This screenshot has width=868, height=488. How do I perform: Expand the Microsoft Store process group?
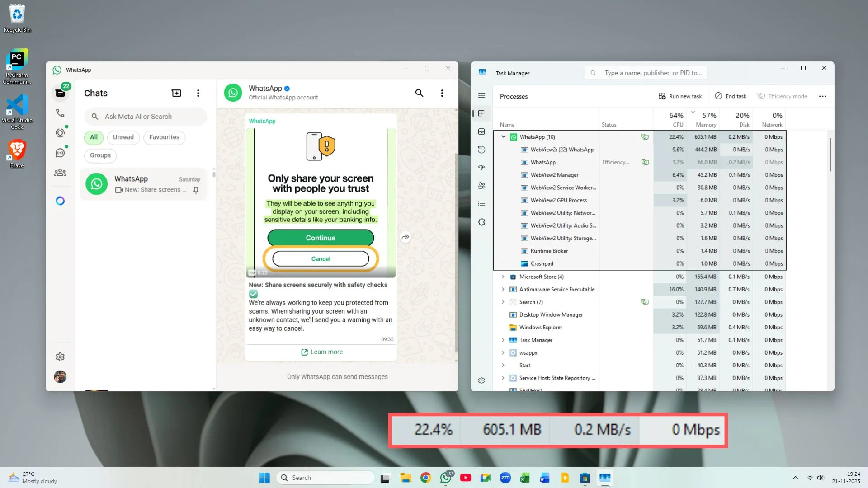[503, 277]
